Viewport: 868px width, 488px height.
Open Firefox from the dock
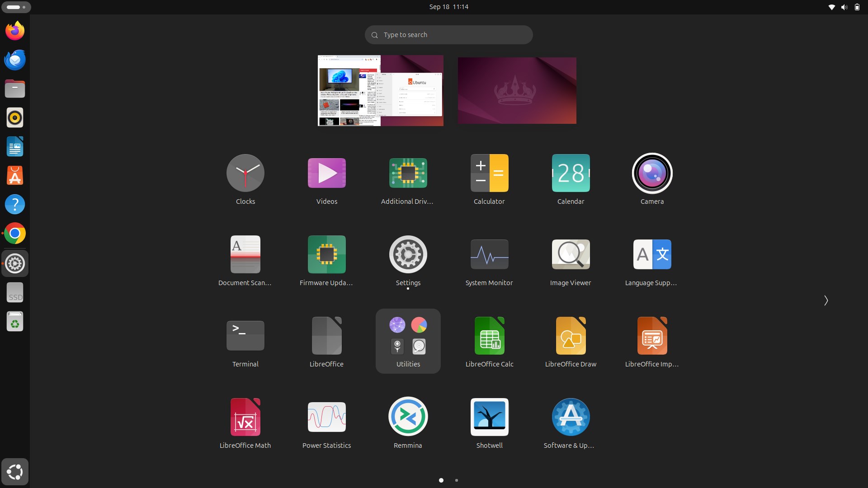coord(15,31)
